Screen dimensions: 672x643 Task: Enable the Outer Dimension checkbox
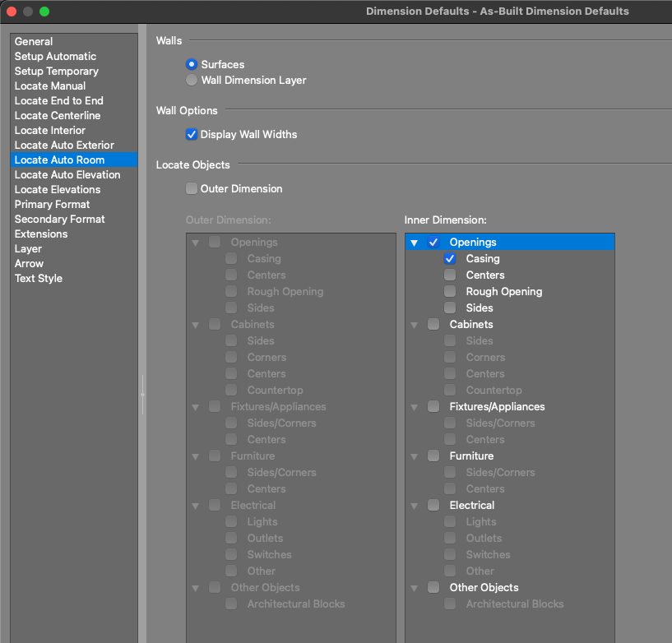(192, 188)
